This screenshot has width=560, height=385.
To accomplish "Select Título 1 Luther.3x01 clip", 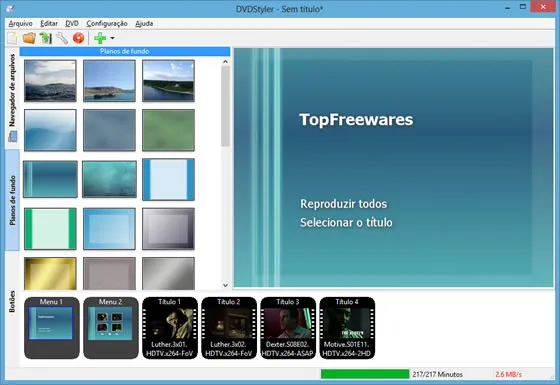I will pyautogui.click(x=170, y=328).
